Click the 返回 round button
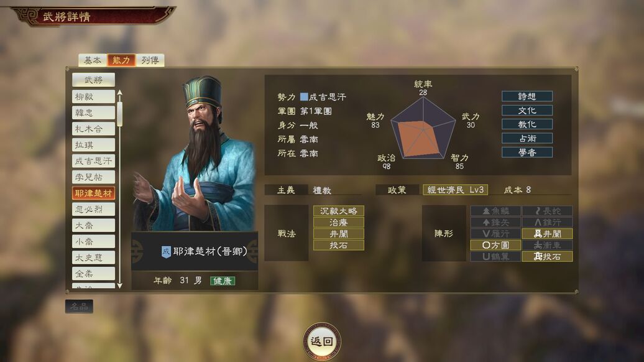 pyautogui.click(x=322, y=341)
